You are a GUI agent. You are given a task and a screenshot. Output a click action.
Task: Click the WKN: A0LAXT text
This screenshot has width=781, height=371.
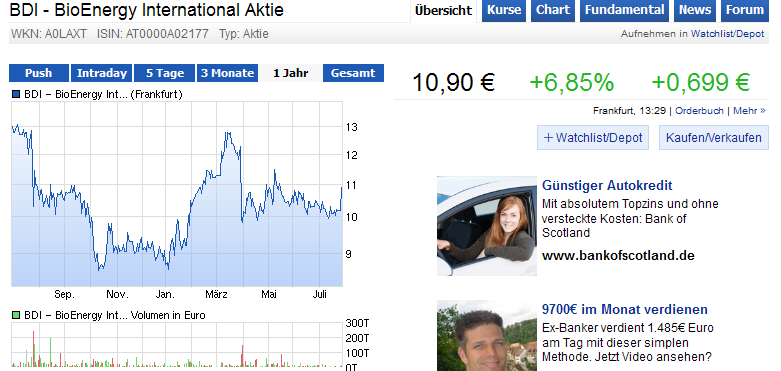click(x=49, y=34)
